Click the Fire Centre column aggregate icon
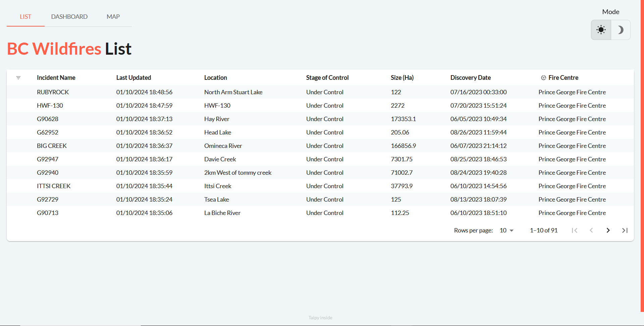This screenshot has height=326, width=644. tap(543, 78)
